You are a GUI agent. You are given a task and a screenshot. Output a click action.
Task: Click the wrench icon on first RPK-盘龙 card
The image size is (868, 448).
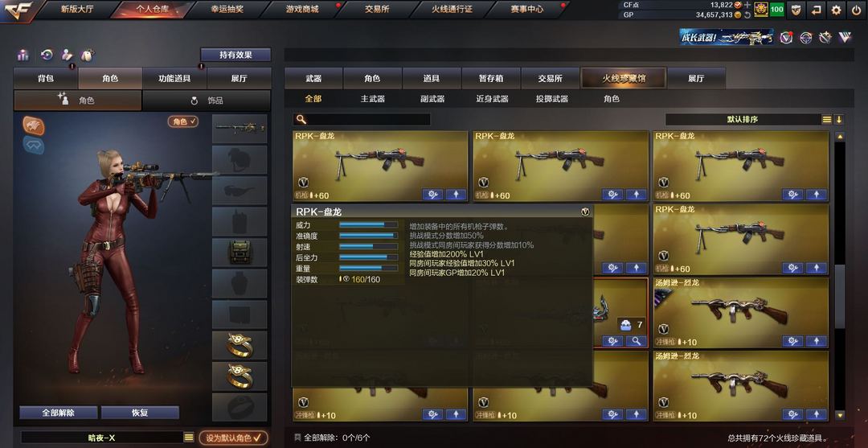[432, 195]
